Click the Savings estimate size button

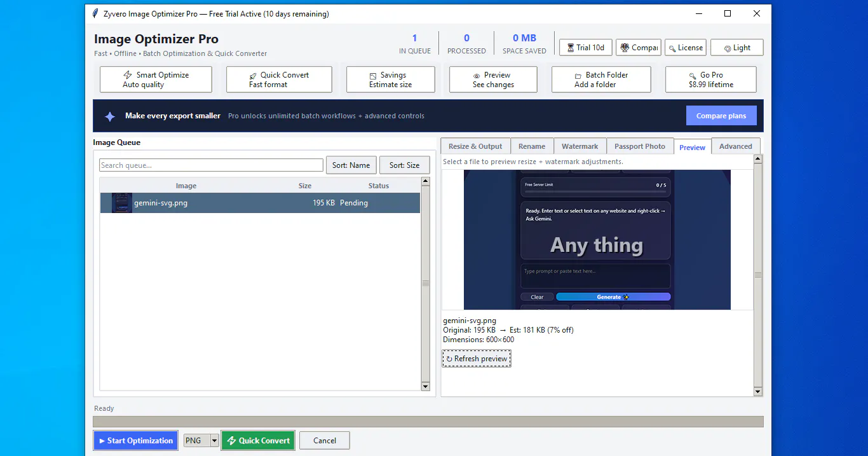(391, 79)
